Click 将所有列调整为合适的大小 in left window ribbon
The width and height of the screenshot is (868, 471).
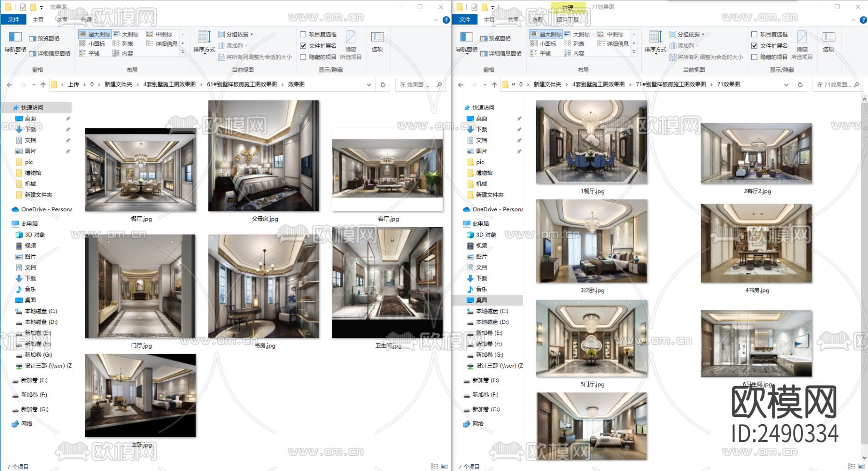point(255,57)
